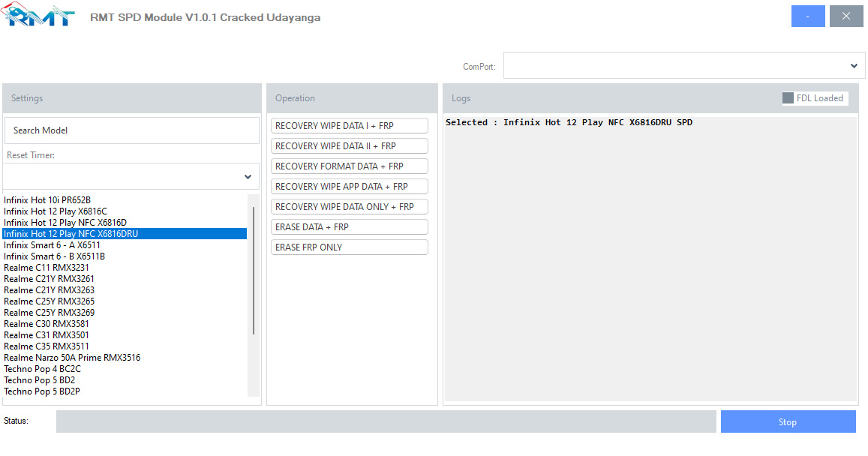Select highlighted Infinix Hot 12 Play NFC X6816DRU
868x456 pixels.
coord(125,233)
